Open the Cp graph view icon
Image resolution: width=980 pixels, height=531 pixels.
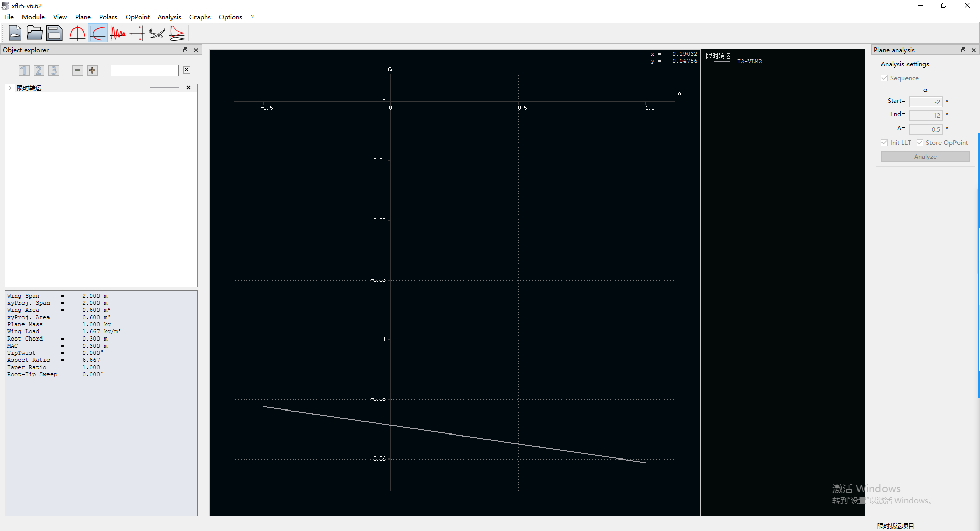click(x=177, y=33)
